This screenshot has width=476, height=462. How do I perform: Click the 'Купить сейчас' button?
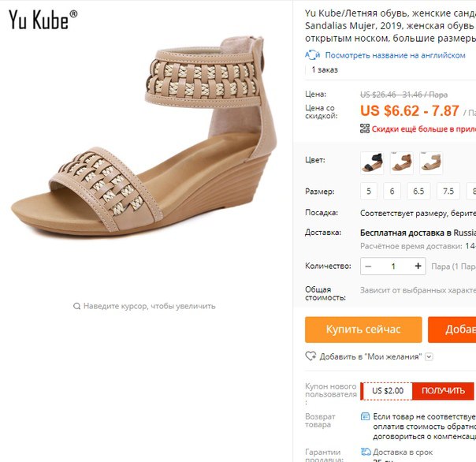pyautogui.click(x=363, y=330)
